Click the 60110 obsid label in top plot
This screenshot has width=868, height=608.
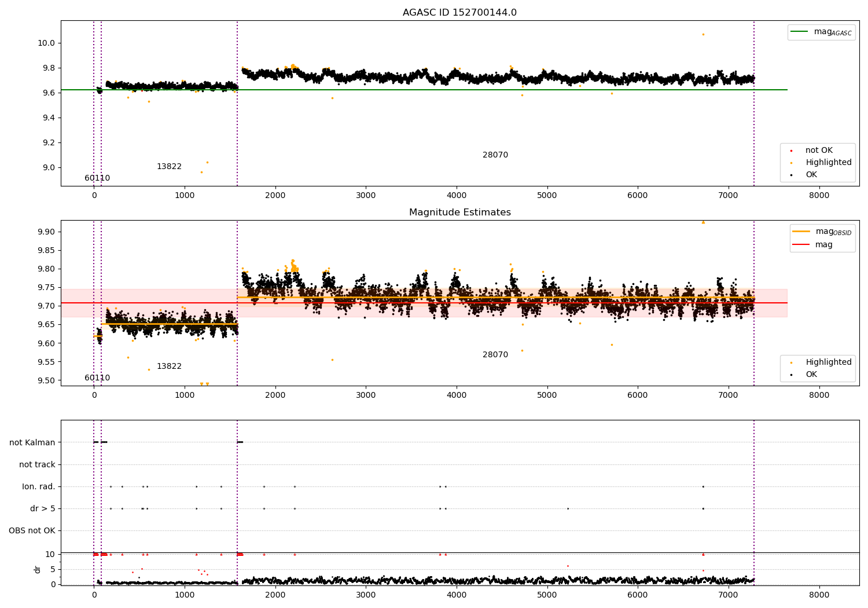click(97, 178)
